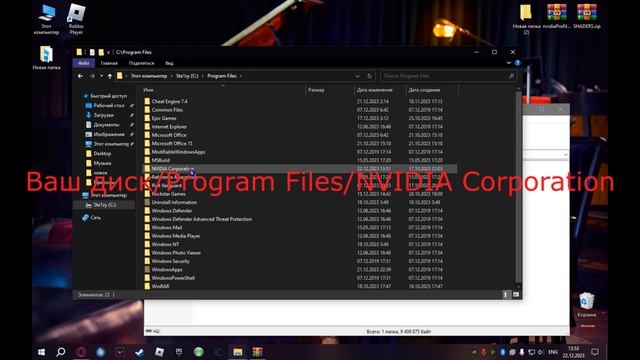Open WinRAR icon in the taskbar
Image resolution: width=640 pixels, height=360 pixels.
(x=257, y=352)
